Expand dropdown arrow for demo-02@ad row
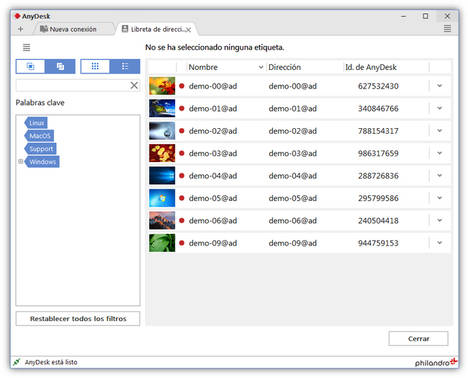Image resolution: width=468 pixels, height=378 pixels. (x=439, y=130)
